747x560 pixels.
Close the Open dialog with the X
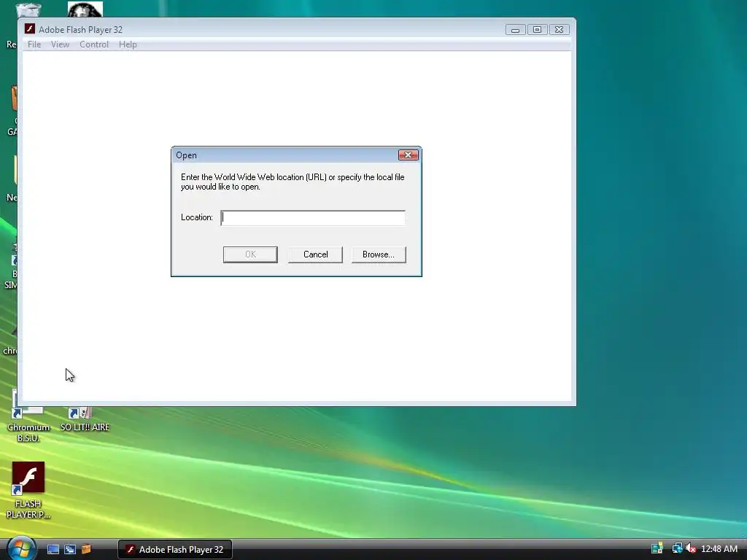(409, 155)
